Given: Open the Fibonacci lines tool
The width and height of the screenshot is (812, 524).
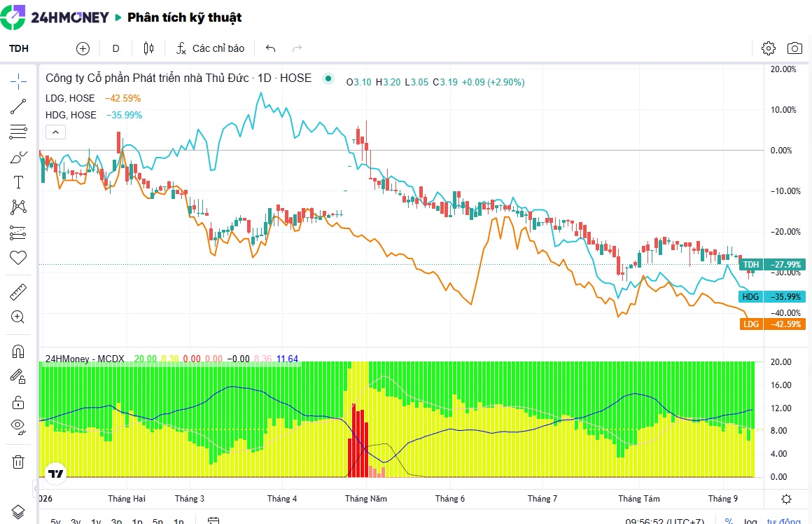Looking at the screenshot, I should click(18, 132).
